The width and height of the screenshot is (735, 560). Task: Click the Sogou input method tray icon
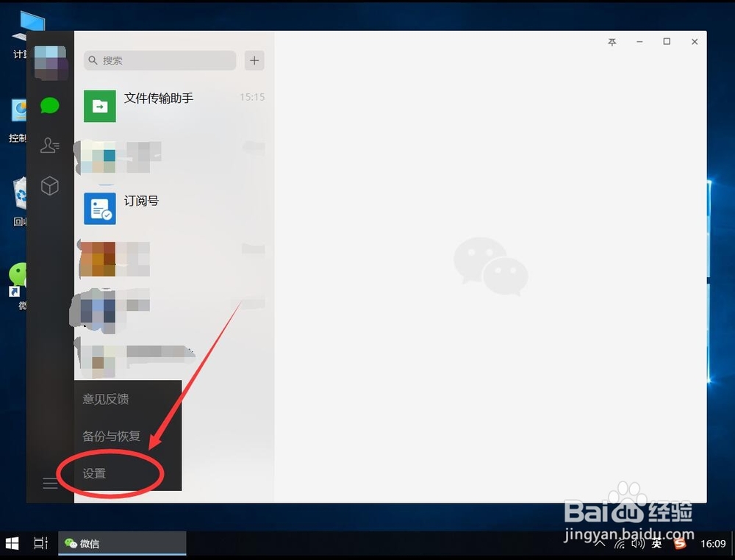point(680,544)
